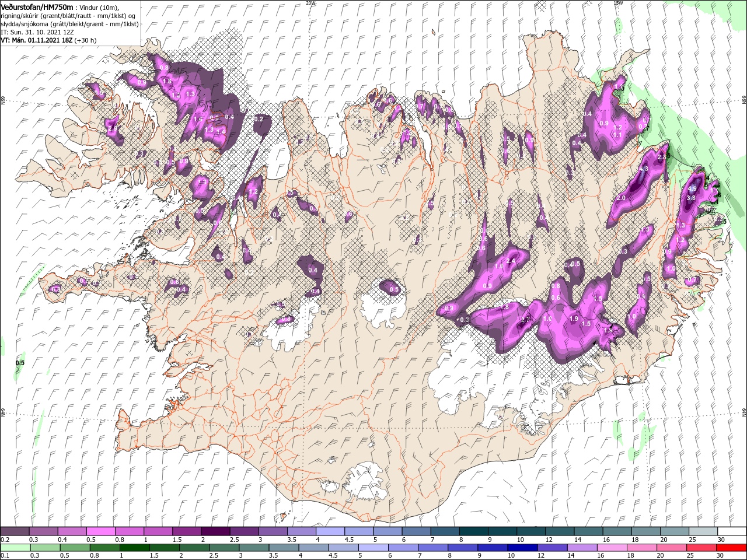The image size is (747, 560).
Task: Select the lavender 4 snow legend swatch
Action: point(330,531)
